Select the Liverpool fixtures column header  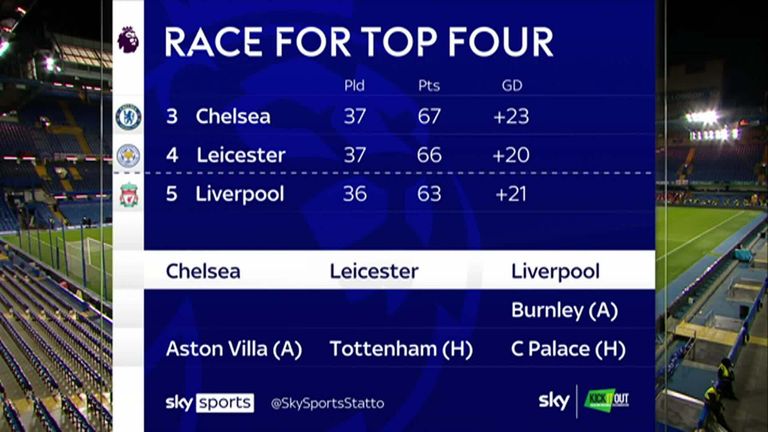(x=555, y=272)
